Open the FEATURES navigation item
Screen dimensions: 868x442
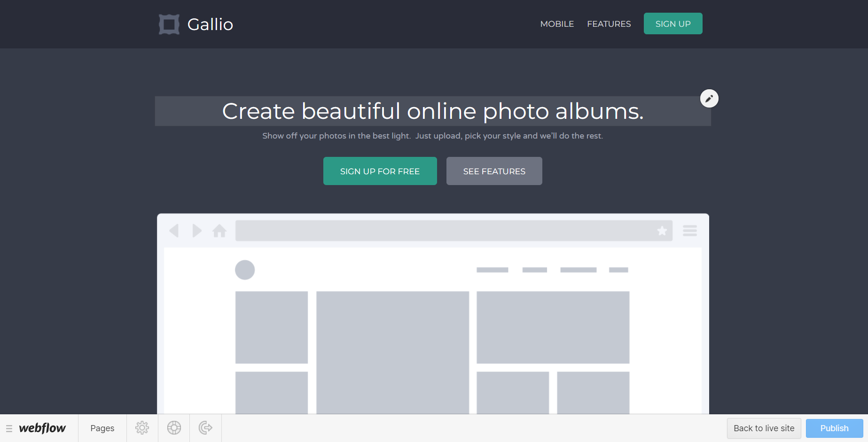[x=609, y=23]
